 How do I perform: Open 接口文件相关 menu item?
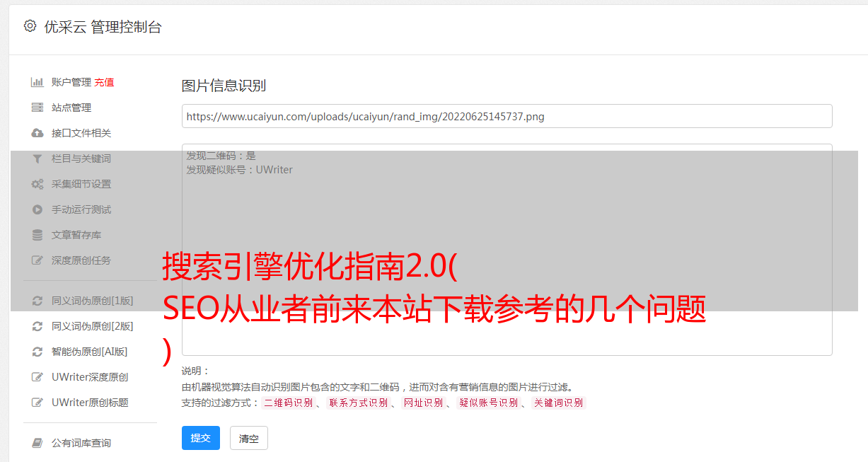point(81,133)
